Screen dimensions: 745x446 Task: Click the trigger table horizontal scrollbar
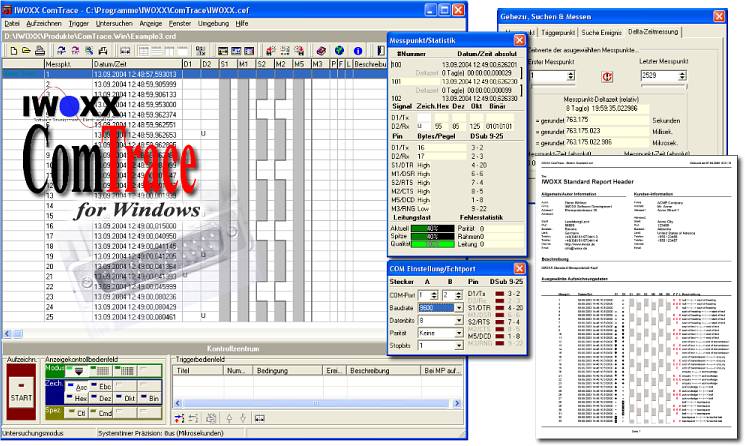coord(316,403)
